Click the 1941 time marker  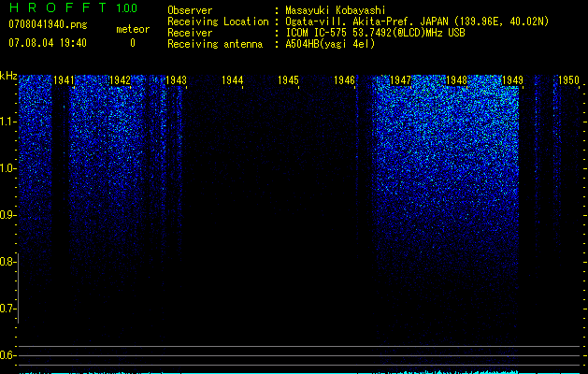[65, 80]
